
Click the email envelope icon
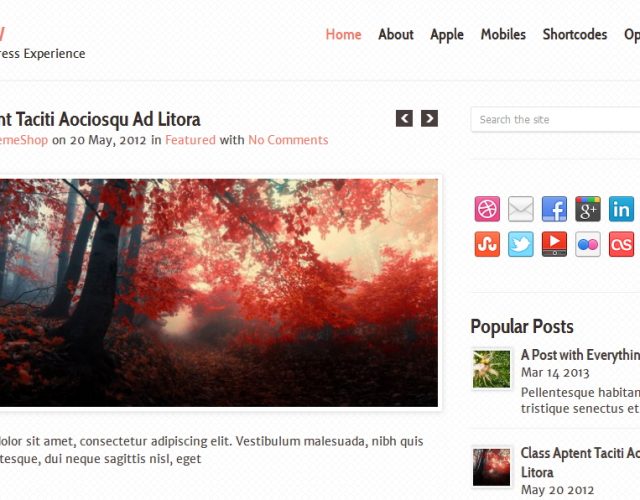(x=520, y=209)
